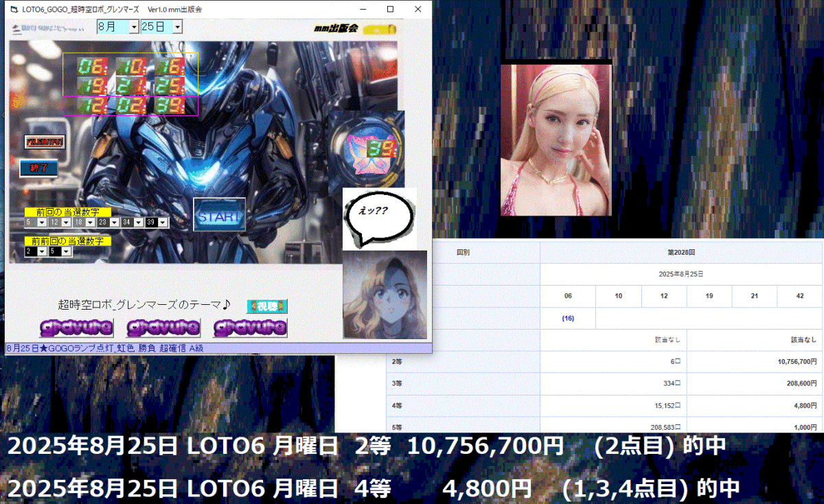Screen dimensions: 824x504
Task: Click the 21 digital number tile
Action: [x=130, y=86]
